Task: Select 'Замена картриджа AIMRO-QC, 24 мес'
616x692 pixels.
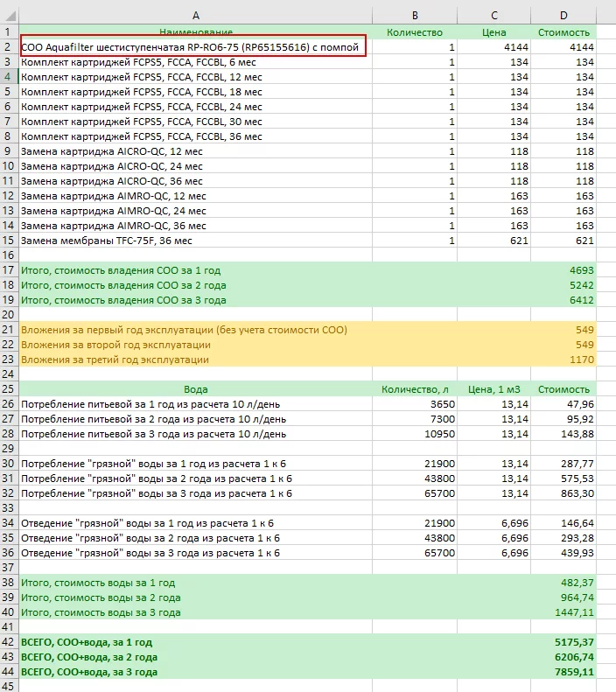Action: [x=195, y=211]
